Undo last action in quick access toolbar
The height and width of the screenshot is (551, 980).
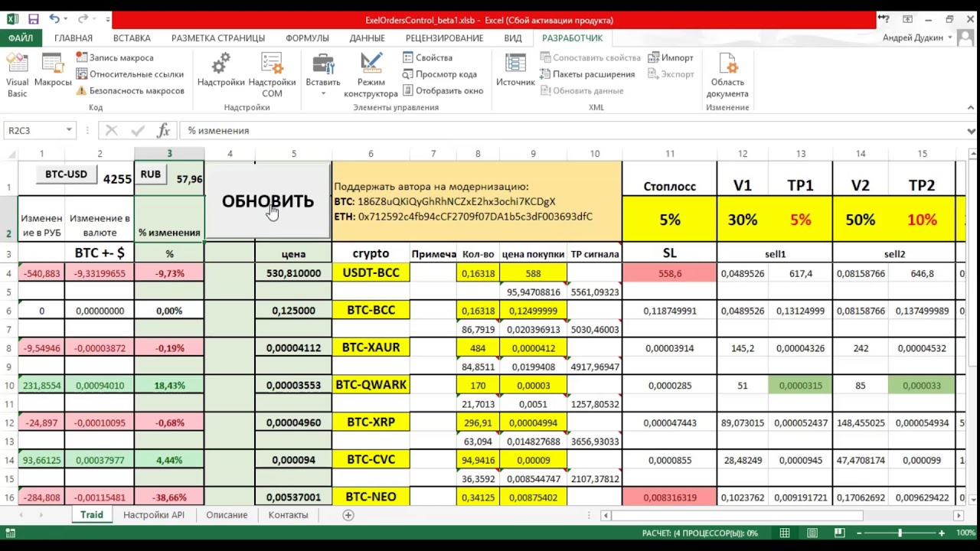(x=54, y=19)
